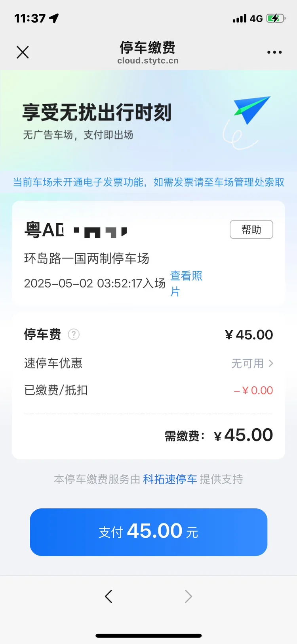Image resolution: width=297 pixels, height=644 pixels.
Task: Go back using the left arrow
Action: [x=109, y=596]
